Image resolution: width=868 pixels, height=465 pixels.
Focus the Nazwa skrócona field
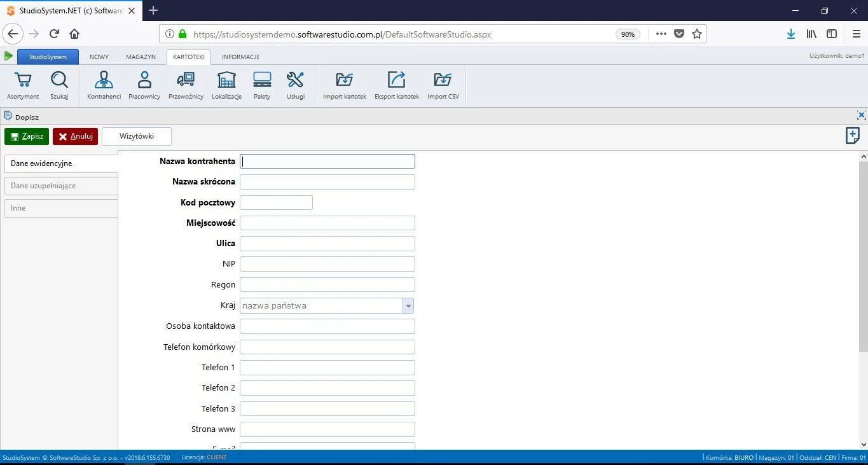327,182
